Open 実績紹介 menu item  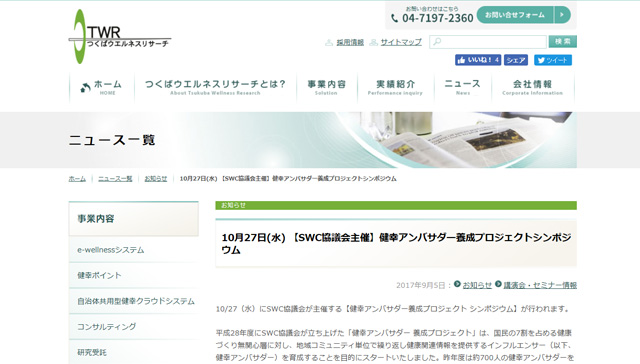click(x=396, y=87)
